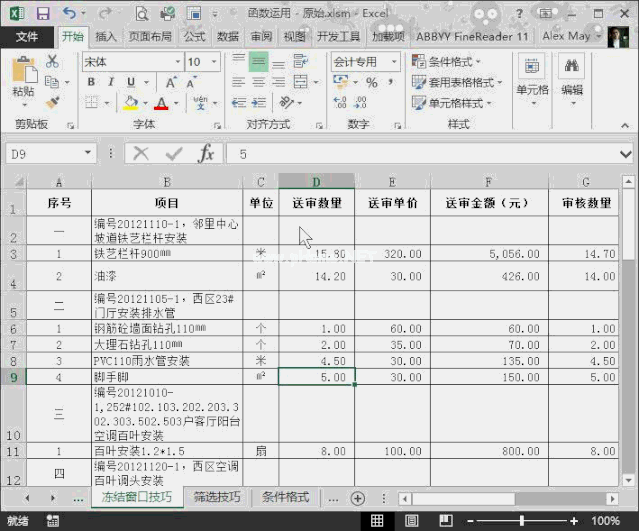Click the Redo arrow in quick access toolbar
This screenshot has width=639, height=531.
click(105, 13)
